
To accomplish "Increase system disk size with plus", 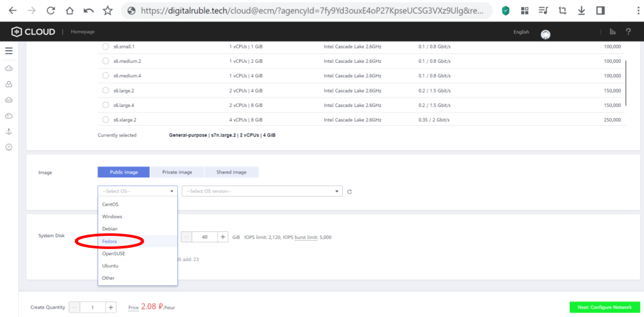I will click(x=223, y=237).
